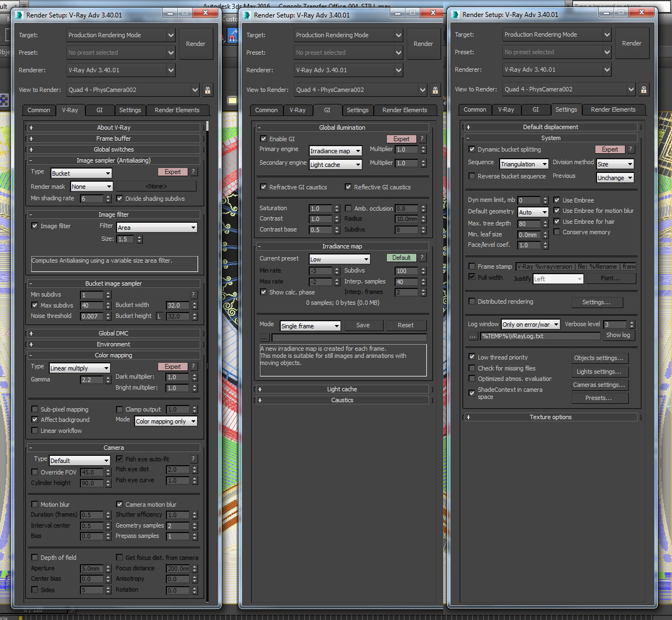
Task: Switch to Common tab in the GI settings window
Action: pos(266,110)
